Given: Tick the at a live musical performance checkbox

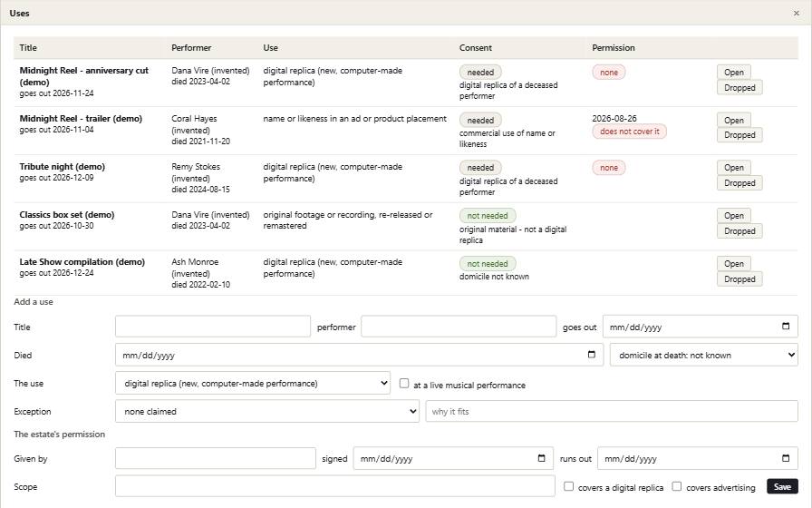Looking at the screenshot, I should point(404,384).
